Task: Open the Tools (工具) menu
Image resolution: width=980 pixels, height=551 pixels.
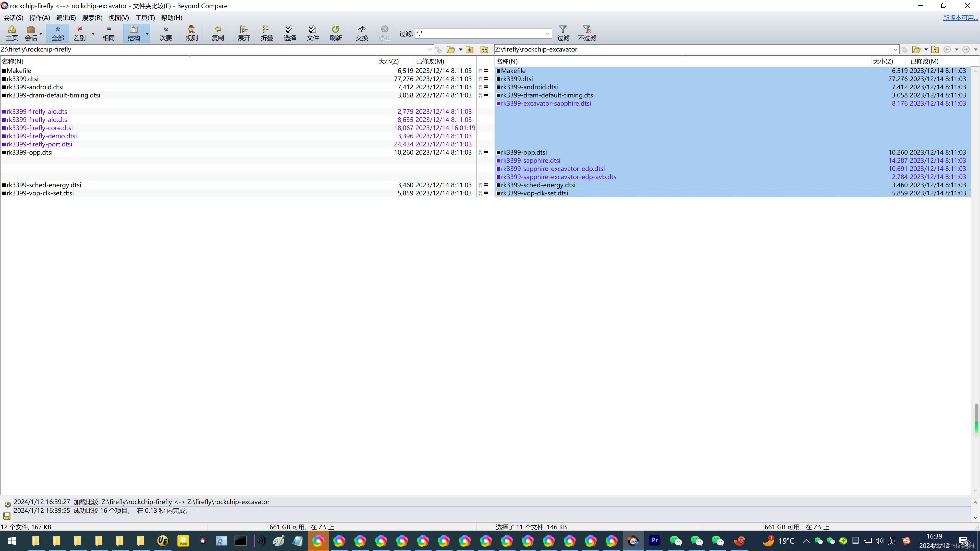Action: [145, 18]
